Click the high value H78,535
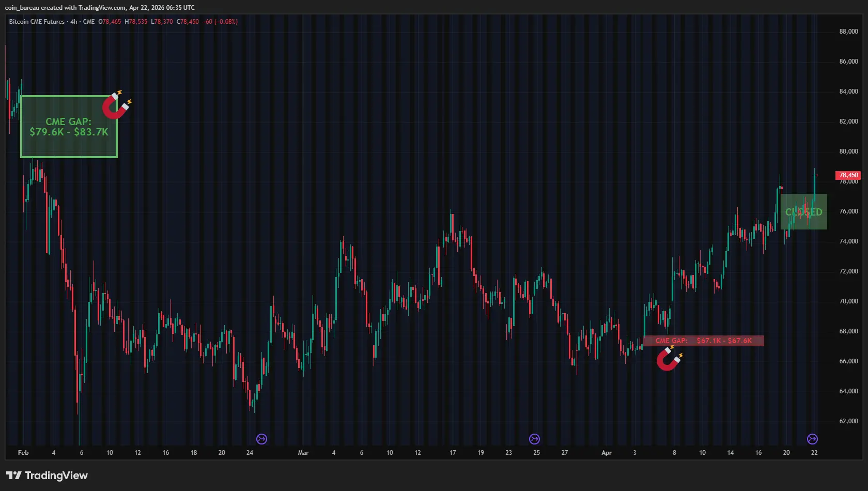 point(136,22)
